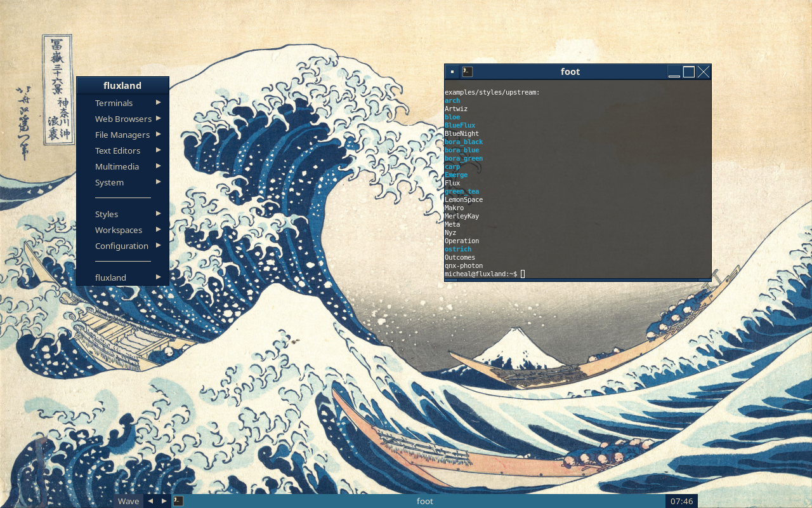Expand the System submenu
Image resolution: width=812 pixels, height=508 pixels.
click(123, 182)
